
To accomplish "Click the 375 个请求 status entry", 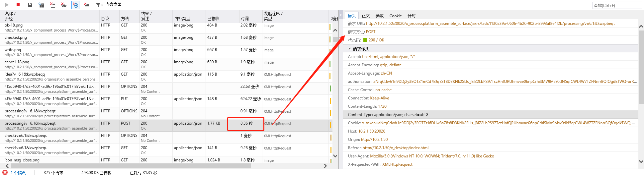I will pyautogui.click(x=53, y=173).
